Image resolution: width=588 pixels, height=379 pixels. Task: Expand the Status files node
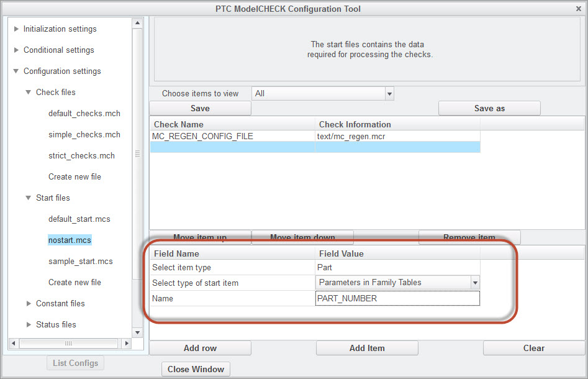click(x=29, y=324)
